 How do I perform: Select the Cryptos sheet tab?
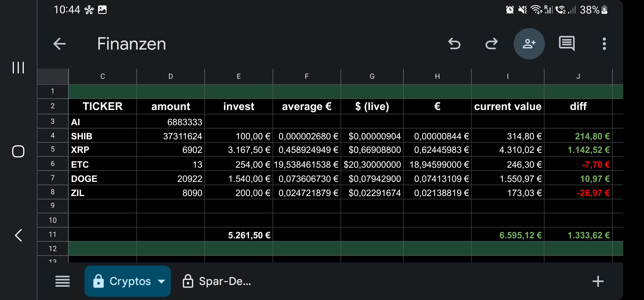point(127,281)
